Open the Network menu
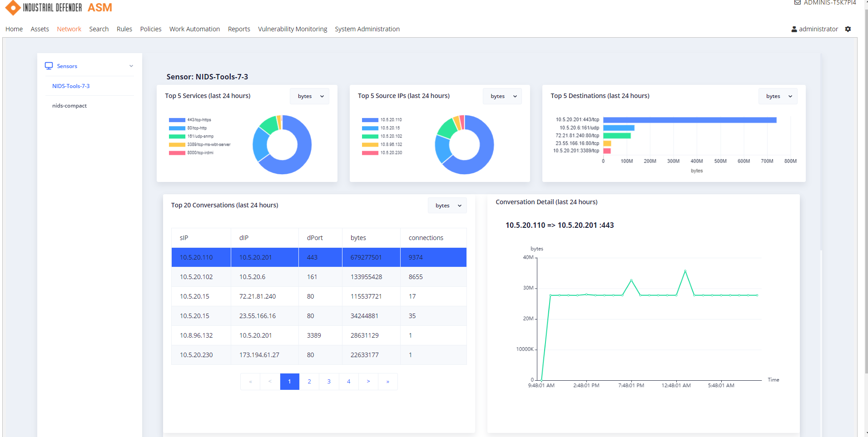The image size is (868, 437). 69,29
